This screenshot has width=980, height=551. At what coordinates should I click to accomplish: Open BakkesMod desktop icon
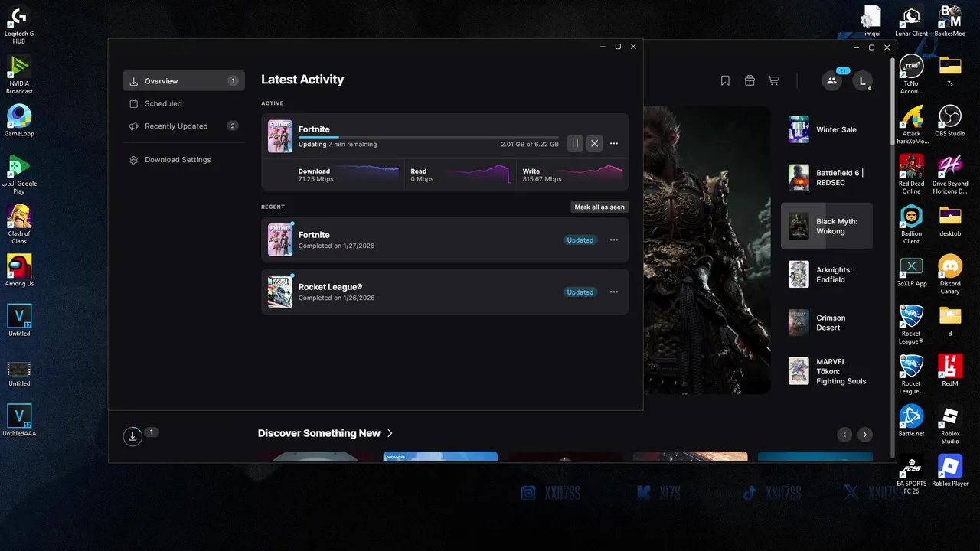[x=950, y=21]
